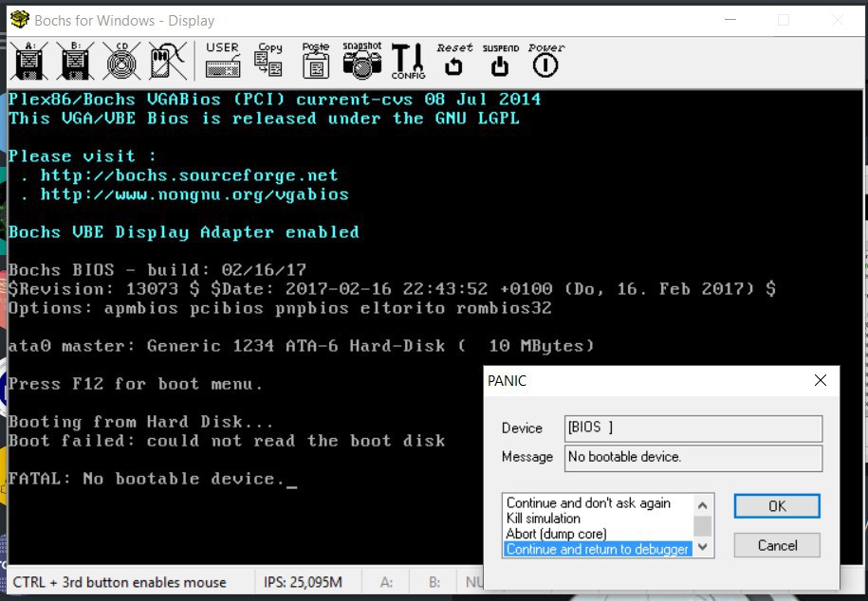Minimize the Bochs for Windows window
This screenshot has height=601, width=868.
pyautogui.click(x=730, y=20)
